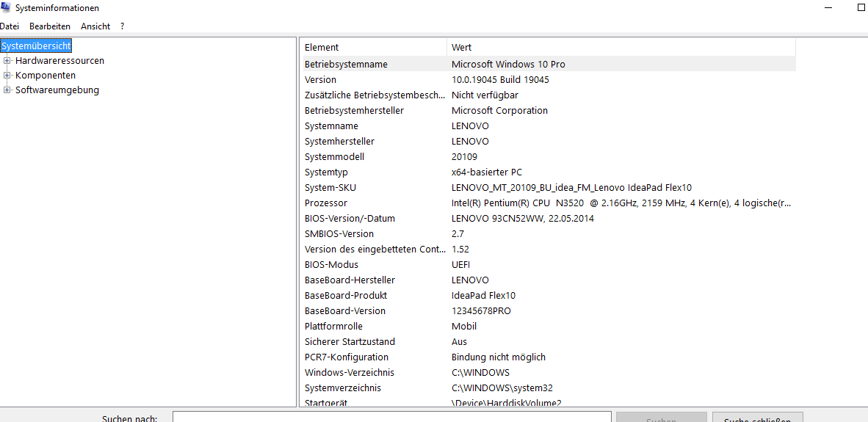Screen dimensions: 868x422
Task: Click the Aus secure boot value
Action: click(459, 342)
